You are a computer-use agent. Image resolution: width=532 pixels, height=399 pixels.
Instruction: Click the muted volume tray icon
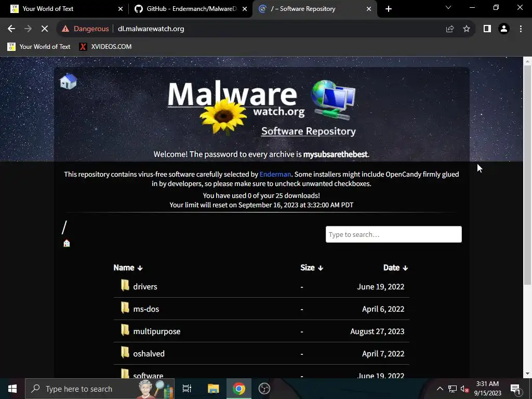click(x=465, y=389)
